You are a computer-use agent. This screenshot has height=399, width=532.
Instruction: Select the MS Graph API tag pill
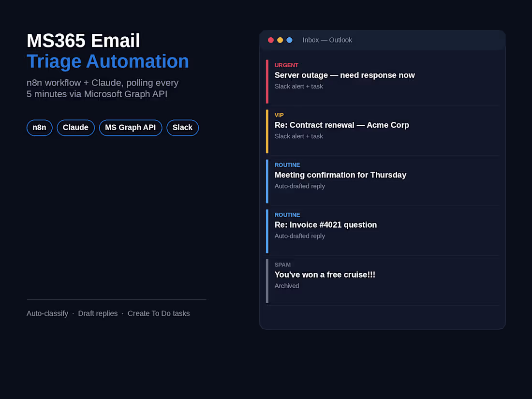coord(130,128)
